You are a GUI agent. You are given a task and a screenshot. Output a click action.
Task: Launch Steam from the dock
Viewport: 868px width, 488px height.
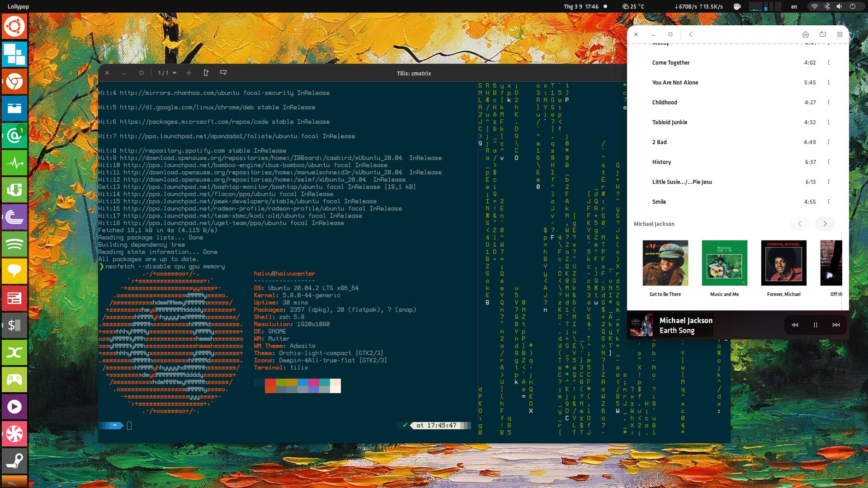click(x=14, y=461)
